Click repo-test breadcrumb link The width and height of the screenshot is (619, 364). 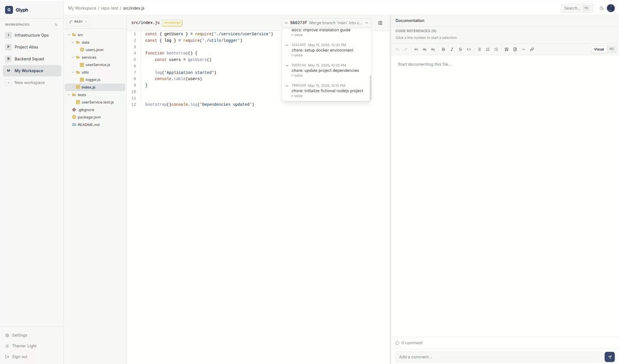[109, 8]
